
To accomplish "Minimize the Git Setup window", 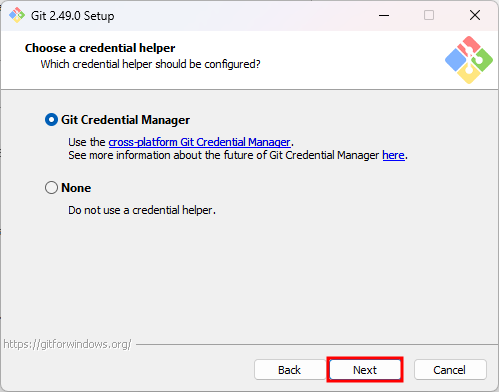I will pos(384,15).
